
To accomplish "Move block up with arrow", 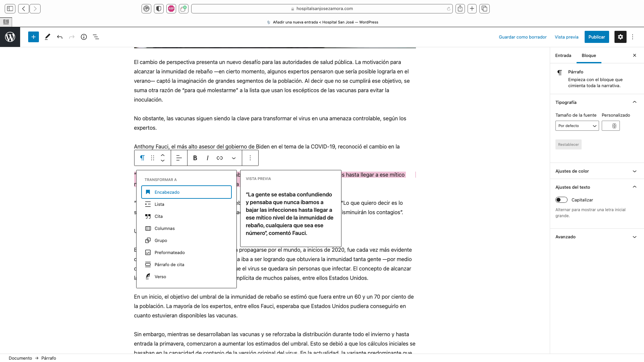I will tap(163, 155).
